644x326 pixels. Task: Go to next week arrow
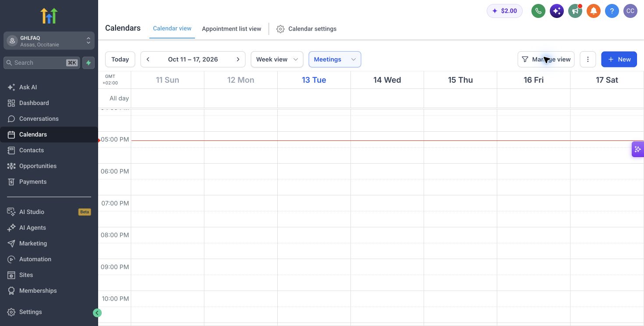pos(238,60)
